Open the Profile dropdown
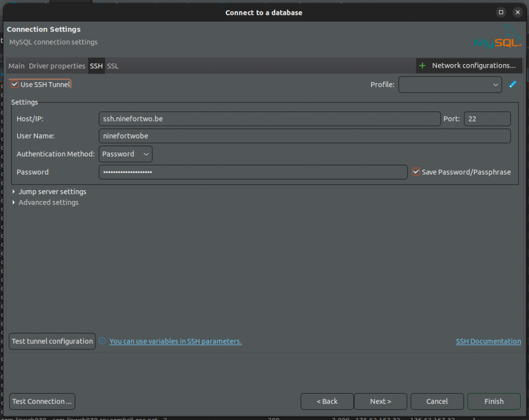Image resolution: width=529 pixels, height=420 pixels. point(450,85)
